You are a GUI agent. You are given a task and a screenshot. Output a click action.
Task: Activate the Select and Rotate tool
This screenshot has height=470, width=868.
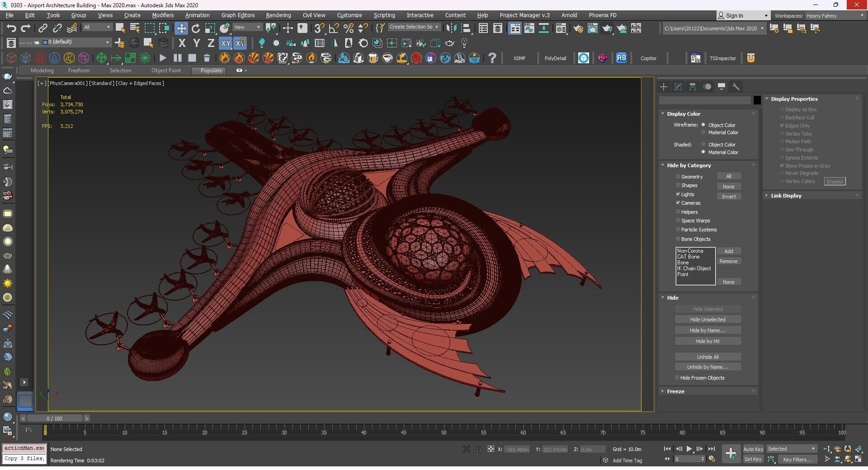[195, 28]
